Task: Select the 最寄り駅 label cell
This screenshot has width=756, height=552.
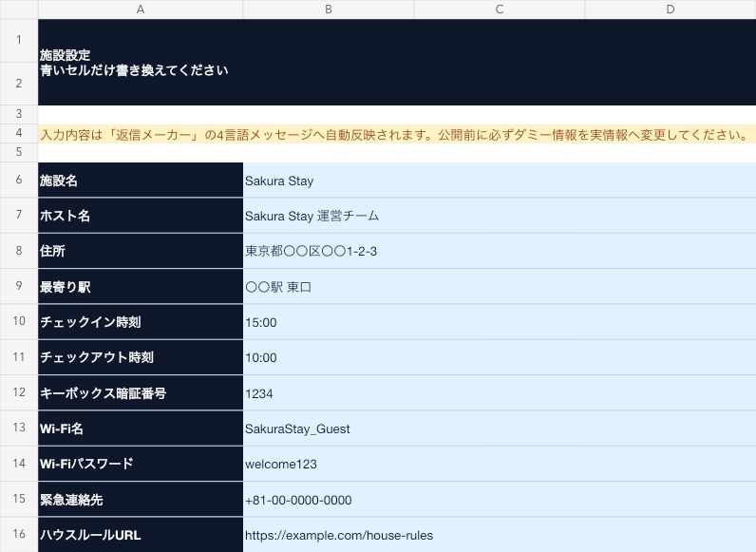Action: click(x=141, y=286)
